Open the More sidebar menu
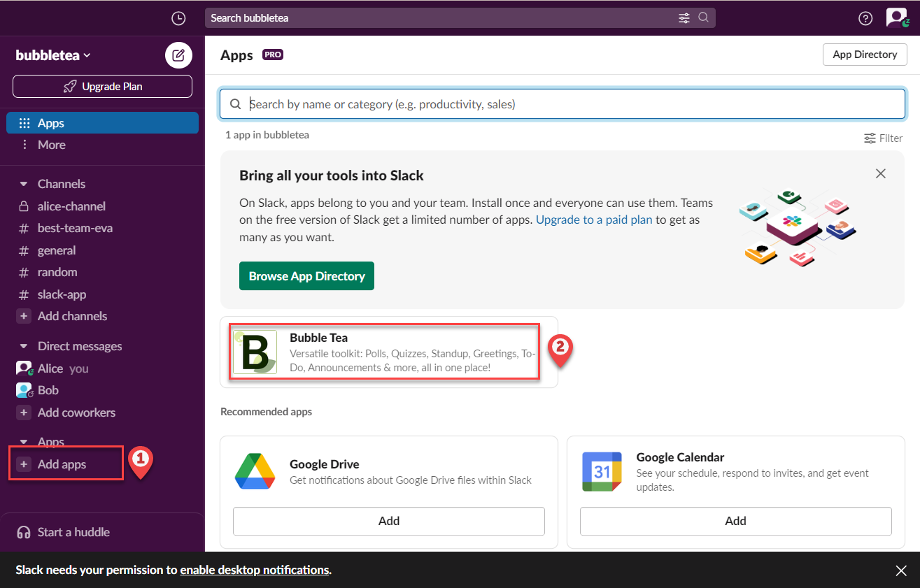920x588 pixels. click(51, 145)
